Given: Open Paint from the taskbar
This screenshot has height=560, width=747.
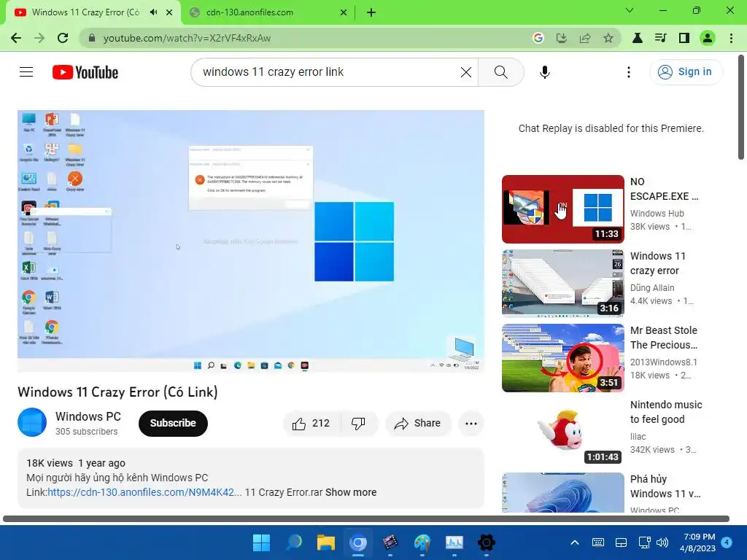Looking at the screenshot, I should pos(422,542).
